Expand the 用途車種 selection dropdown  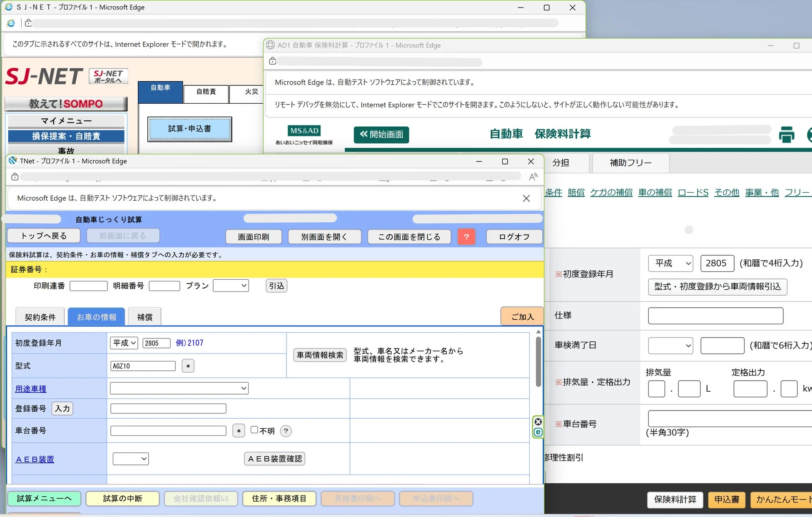click(179, 388)
